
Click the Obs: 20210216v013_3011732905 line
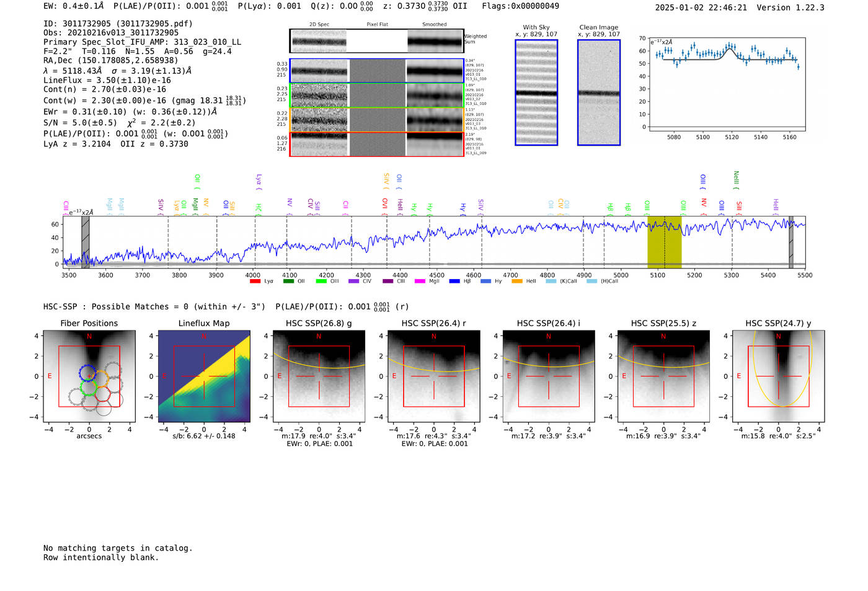[x=111, y=33]
